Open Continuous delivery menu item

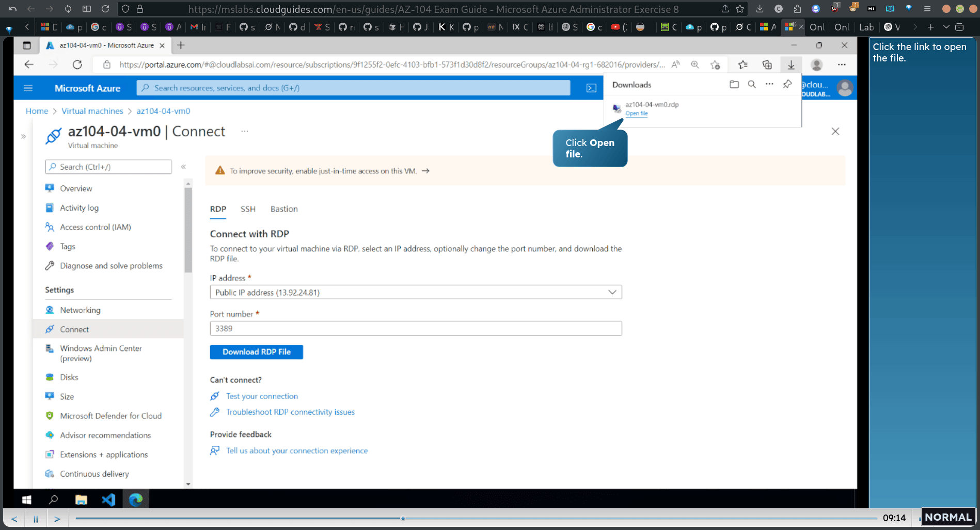tap(94, 474)
